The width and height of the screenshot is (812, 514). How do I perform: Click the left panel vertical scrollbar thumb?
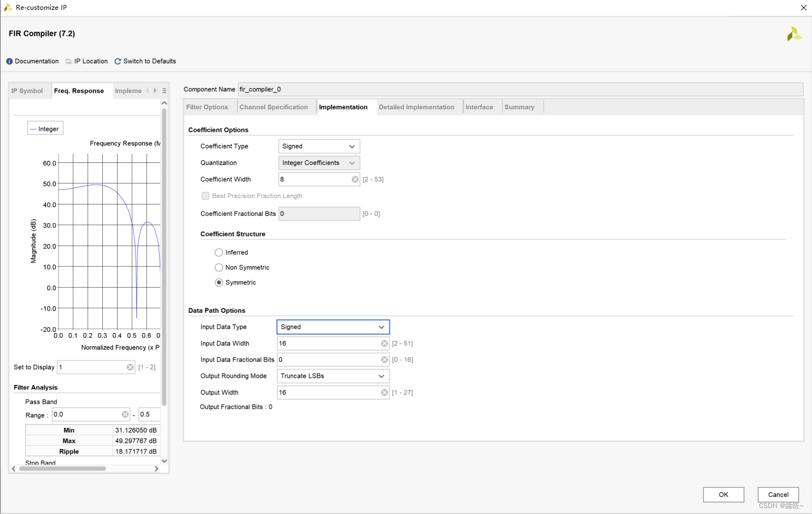(x=164, y=257)
